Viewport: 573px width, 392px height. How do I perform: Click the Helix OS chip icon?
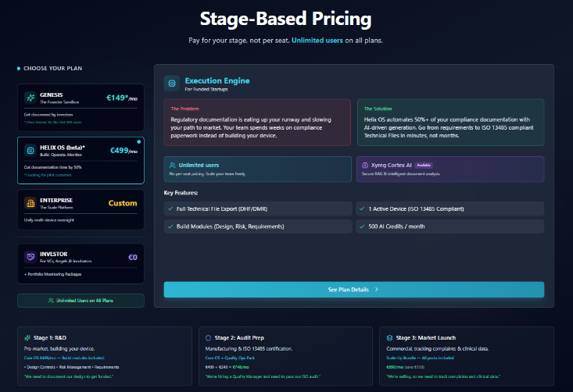(30, 150)
